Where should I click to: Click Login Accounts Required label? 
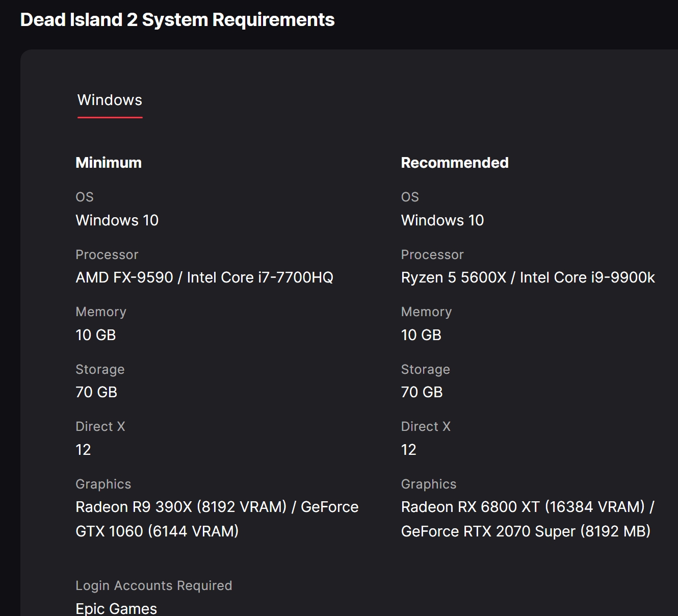[x=154, y=585]
